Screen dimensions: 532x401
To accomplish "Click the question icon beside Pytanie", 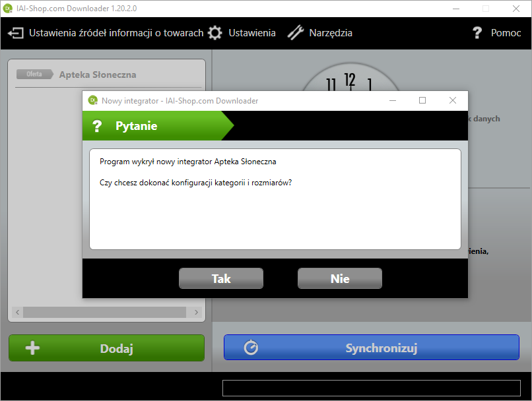I will (97, 126).
